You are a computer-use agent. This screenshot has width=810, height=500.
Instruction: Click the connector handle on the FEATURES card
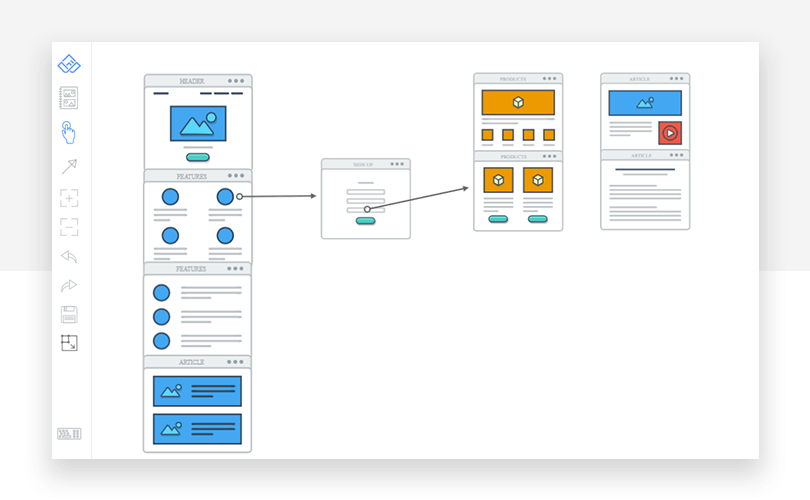pyautogui.click(x=240, y=196)
